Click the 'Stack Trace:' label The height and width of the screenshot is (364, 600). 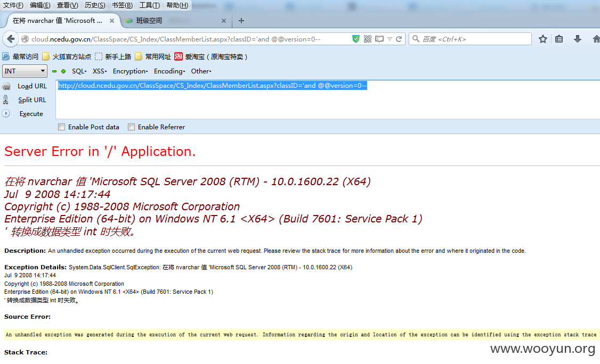click(x=26, y=352)
